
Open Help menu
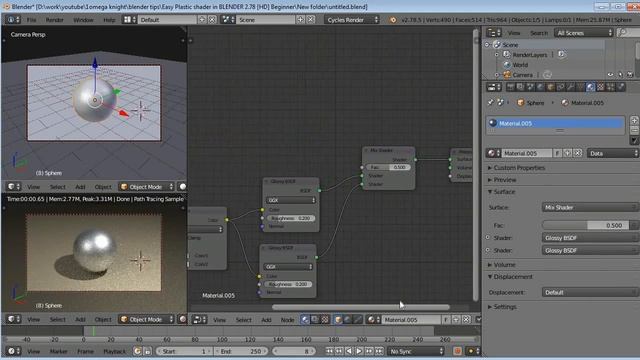coord(109,20)
